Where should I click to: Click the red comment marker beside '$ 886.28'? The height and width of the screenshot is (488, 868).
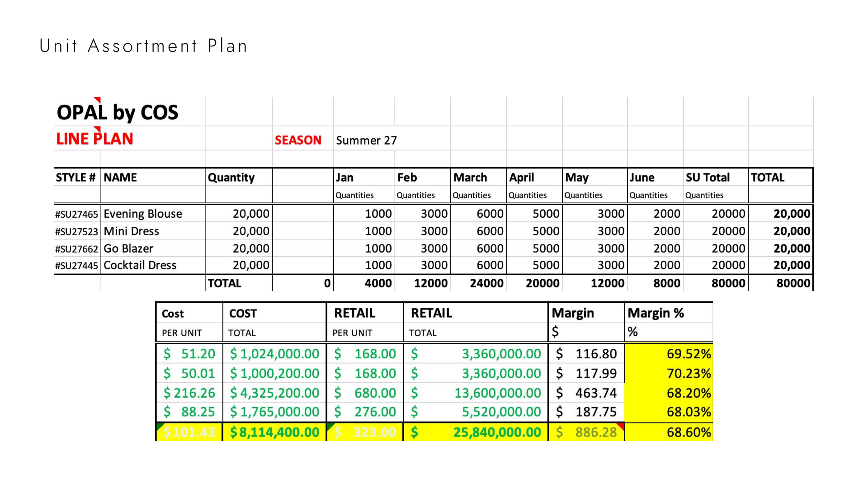(621, 426)
